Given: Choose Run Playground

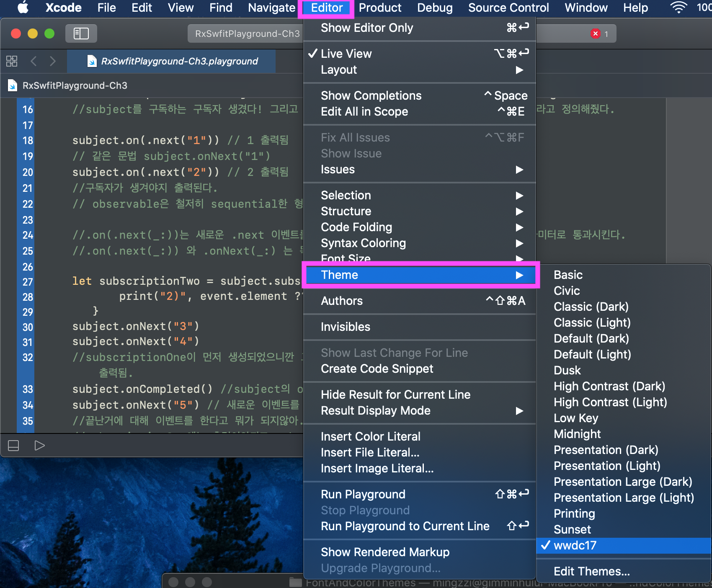Looking at the screenshot, I should [x=419, y=494].
